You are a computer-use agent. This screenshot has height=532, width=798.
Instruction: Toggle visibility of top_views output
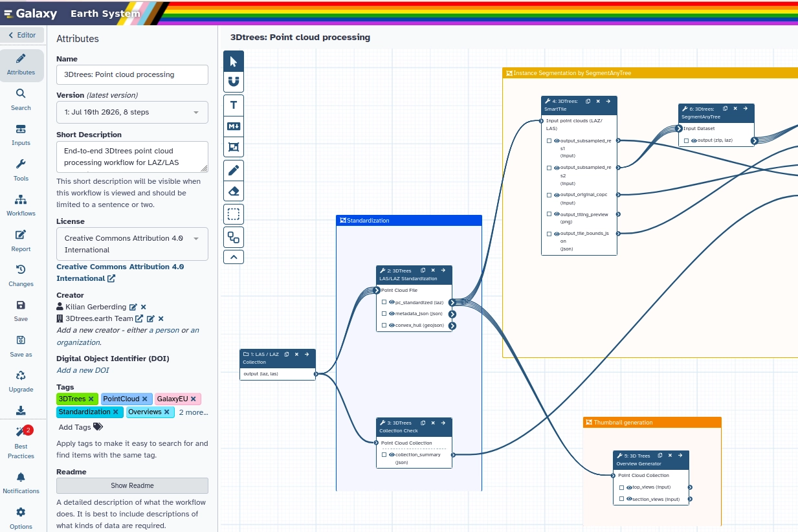(629, 487)
